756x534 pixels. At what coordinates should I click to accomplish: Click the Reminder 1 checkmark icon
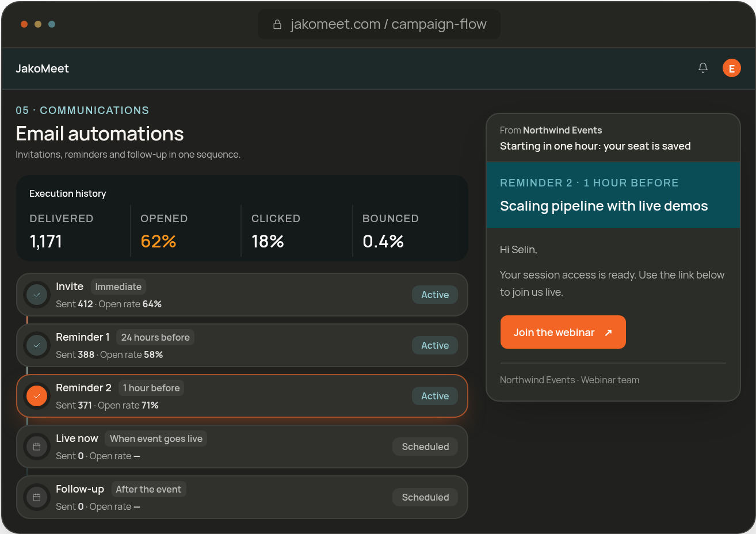point(37,345)
